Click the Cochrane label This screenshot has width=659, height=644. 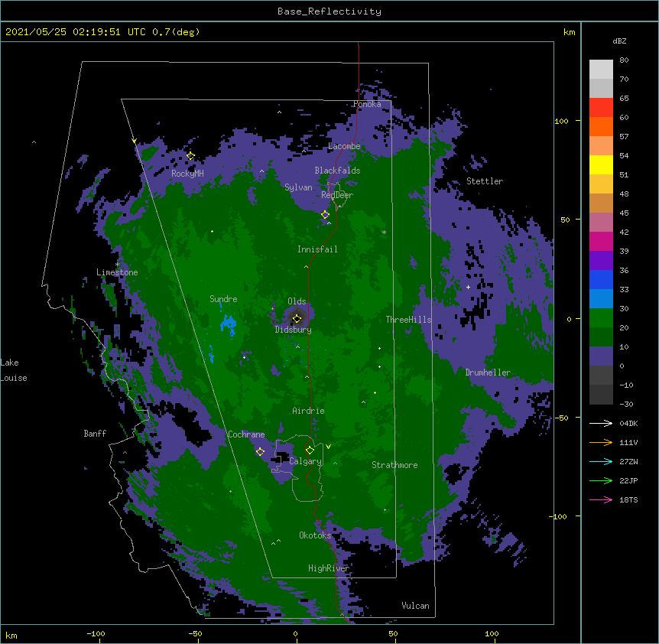(x=246, y=434)
